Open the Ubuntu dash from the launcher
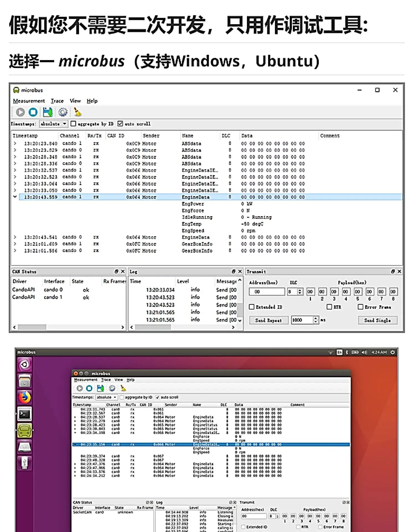Image resolution: width=416 pixels, height=532 pixels. [25, 364]
